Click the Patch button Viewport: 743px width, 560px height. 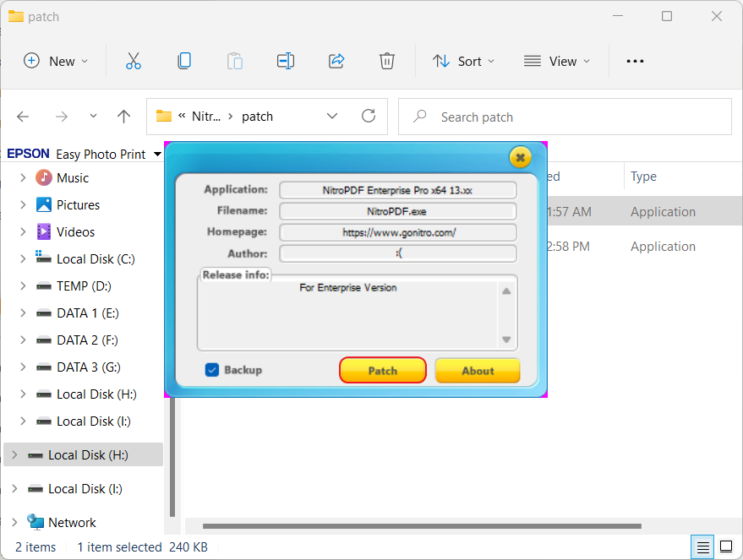pyautogui.click(x=383, y=370)
